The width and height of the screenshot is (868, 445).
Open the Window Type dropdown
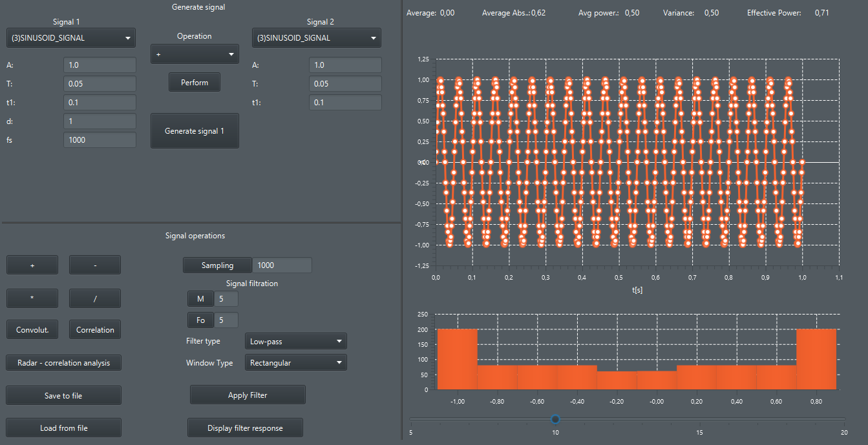pos(295,362)
